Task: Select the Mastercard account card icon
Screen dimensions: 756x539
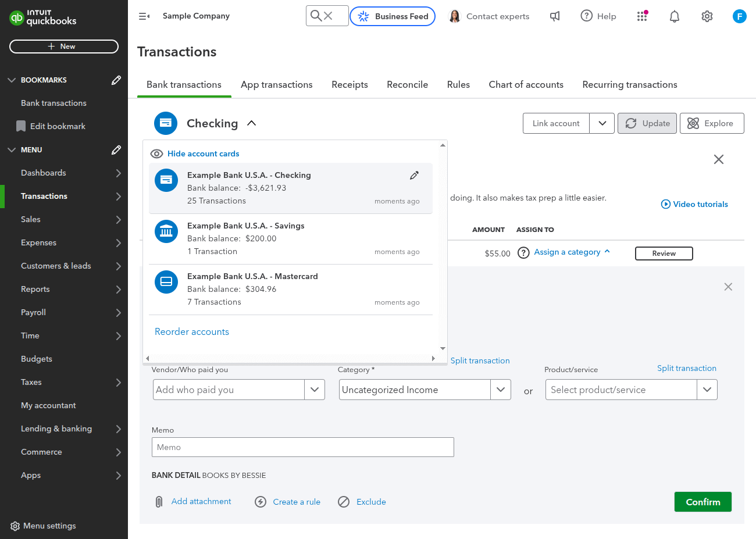Action: click(166, 281)
